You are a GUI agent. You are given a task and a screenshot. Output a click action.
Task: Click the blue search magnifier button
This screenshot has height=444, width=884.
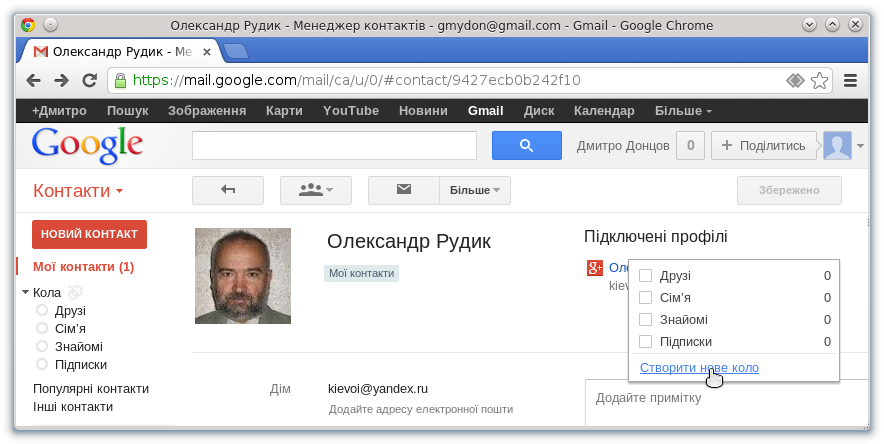(527, 145)
